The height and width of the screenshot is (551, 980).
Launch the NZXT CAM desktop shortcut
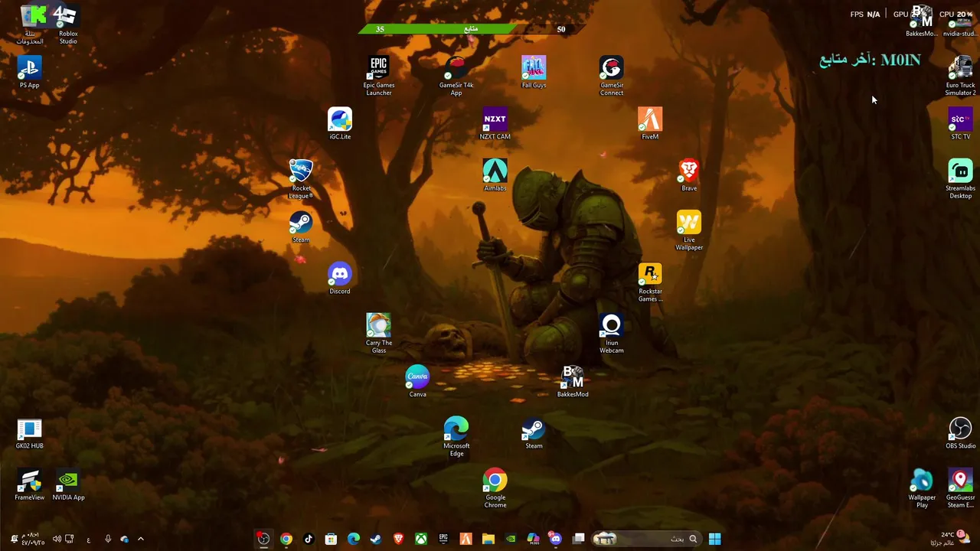pos(495,124)
